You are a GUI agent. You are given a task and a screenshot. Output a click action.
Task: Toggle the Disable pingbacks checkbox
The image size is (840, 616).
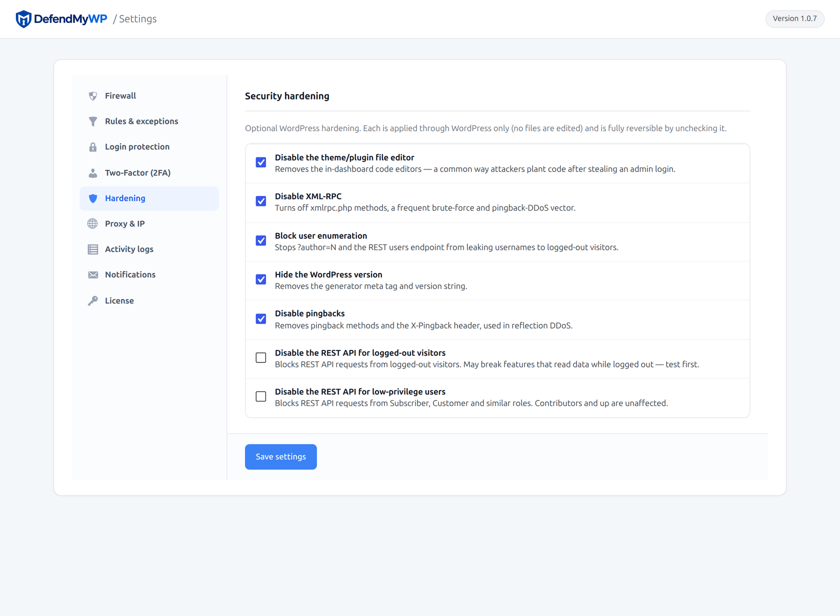[261, 319]
